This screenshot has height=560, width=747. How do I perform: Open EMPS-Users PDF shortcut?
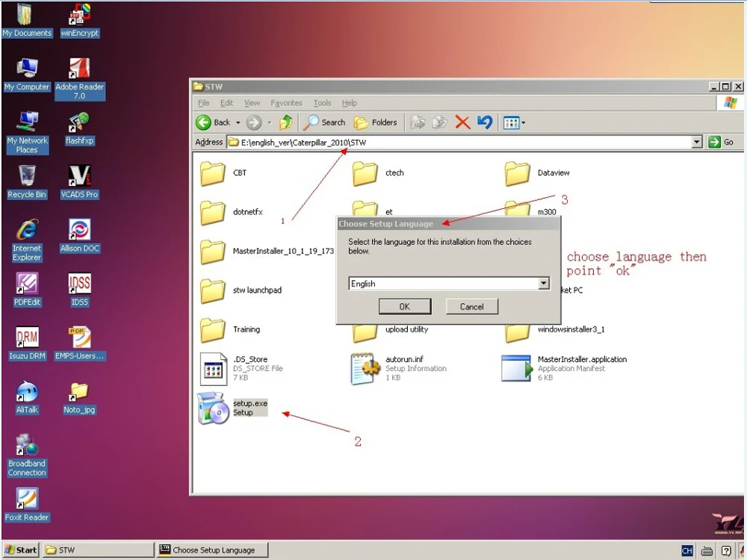(79, 343)
